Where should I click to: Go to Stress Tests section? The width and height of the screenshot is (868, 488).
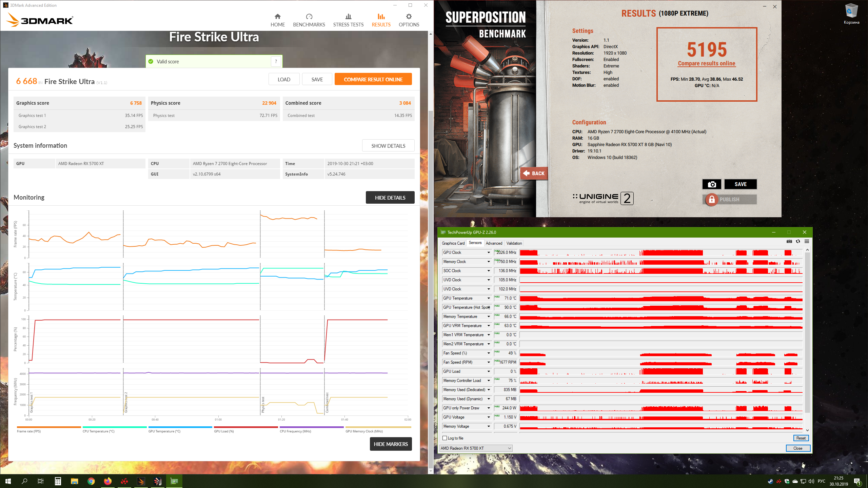click(x=348, y=20)
